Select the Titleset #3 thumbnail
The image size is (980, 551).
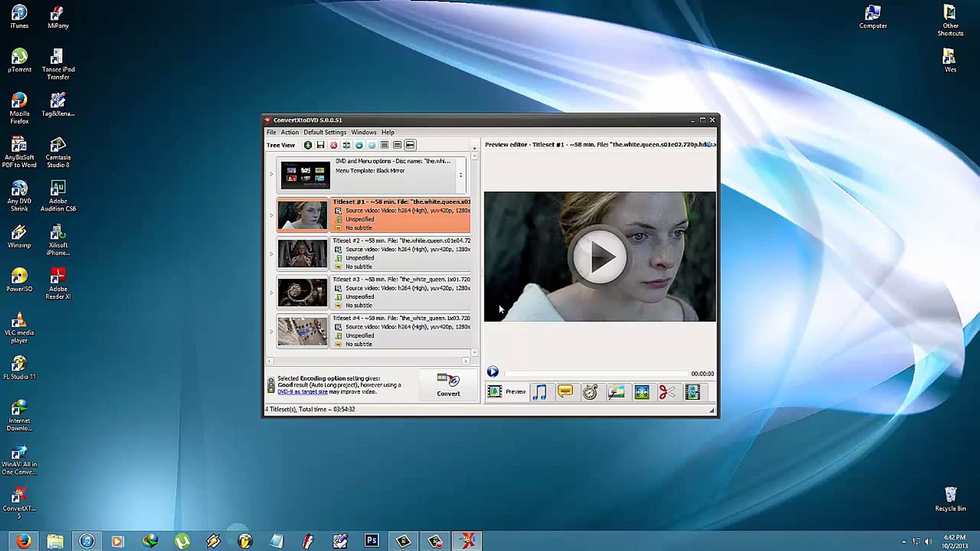coord(302,292)
